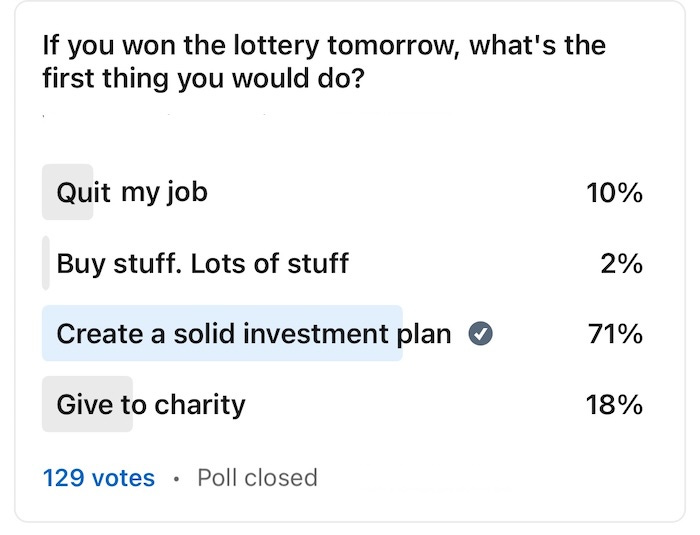The height and width of the screenshot is (535, 700).
Task: Click the 2% result for Buy stuff
Action: click(622, 263)
